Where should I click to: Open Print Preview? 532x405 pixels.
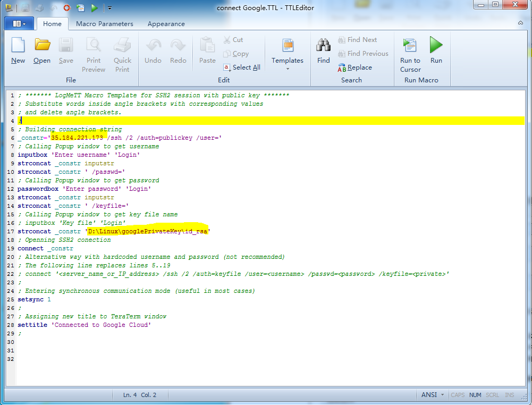pyautogui.click(x=94, y=55)
